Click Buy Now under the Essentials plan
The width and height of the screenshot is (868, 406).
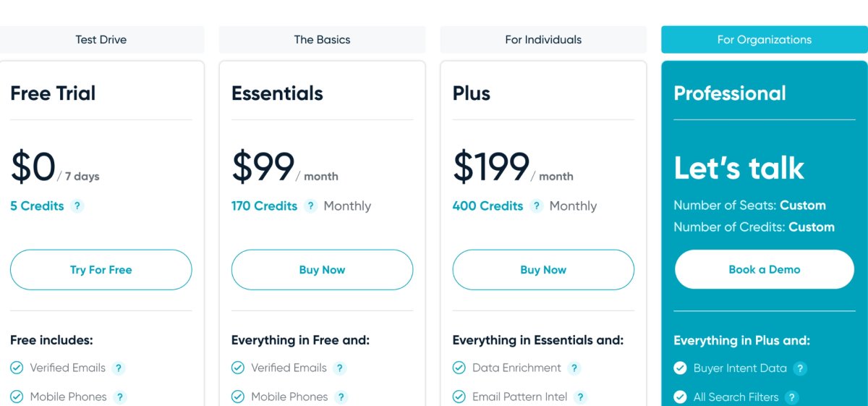pyautogui.click(x=322, y=270)
